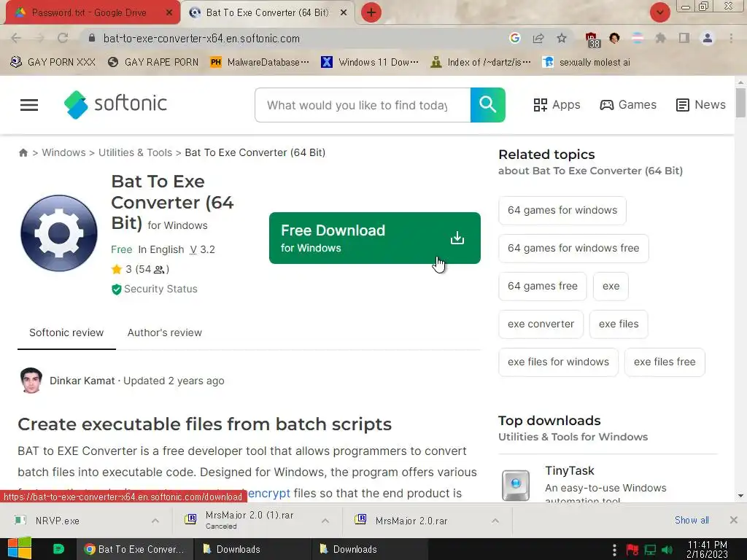Screen dimensions: 747x560
Task: Click the Free Download for Windows button
Action: tap(374, 238)
